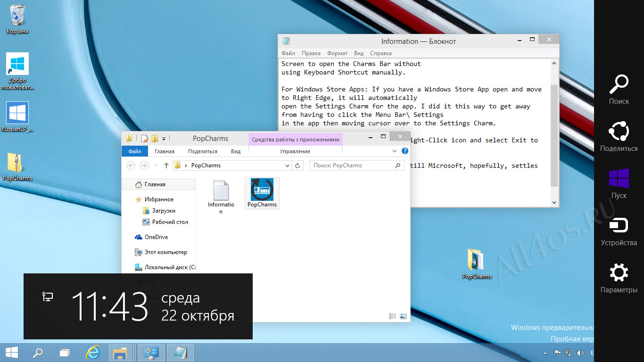The image size is (644, 362).
Task: Click the Start charm (Пуск)
Action: click(x=619, y=184)
